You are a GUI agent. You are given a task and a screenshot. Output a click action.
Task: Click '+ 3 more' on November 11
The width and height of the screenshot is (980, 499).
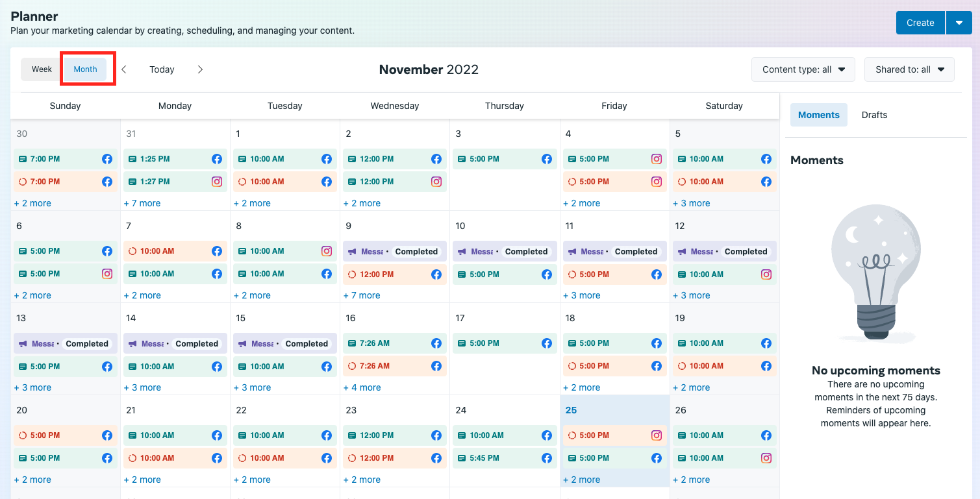581,295
